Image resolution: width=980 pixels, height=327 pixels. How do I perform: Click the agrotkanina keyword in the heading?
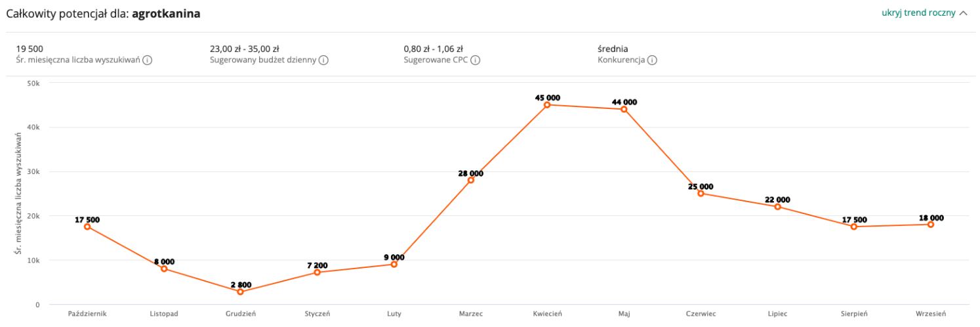pos(166,13)
